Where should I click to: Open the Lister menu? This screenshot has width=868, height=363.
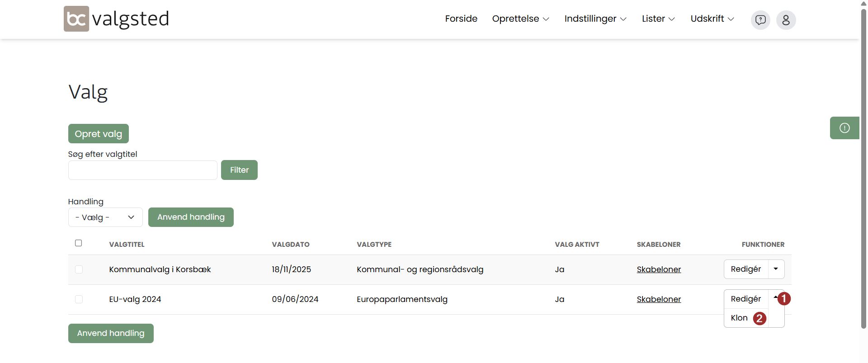click(658, 19)
